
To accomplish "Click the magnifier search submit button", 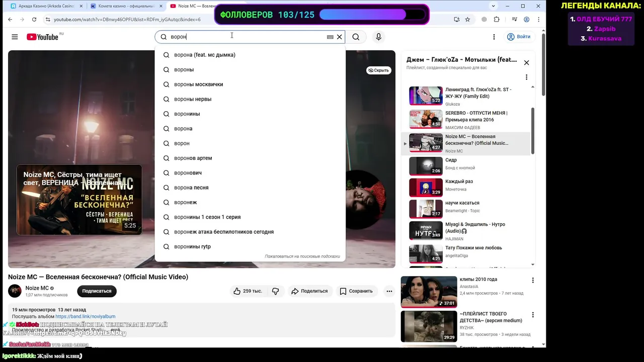I will point(356,37).
